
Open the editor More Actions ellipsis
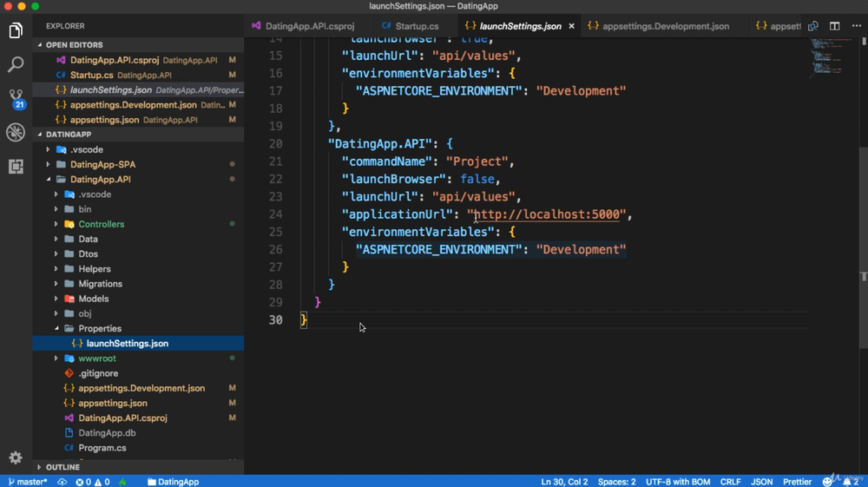pos(856,26)
